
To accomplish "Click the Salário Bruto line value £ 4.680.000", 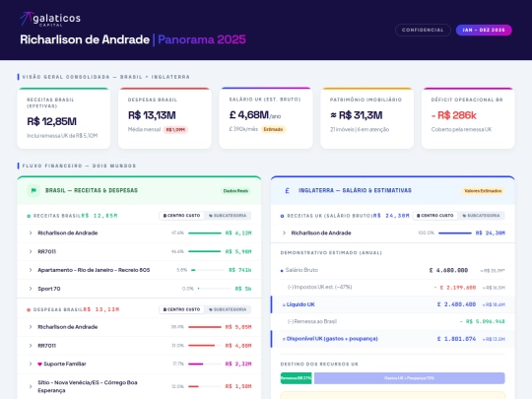I will [448, 270].
